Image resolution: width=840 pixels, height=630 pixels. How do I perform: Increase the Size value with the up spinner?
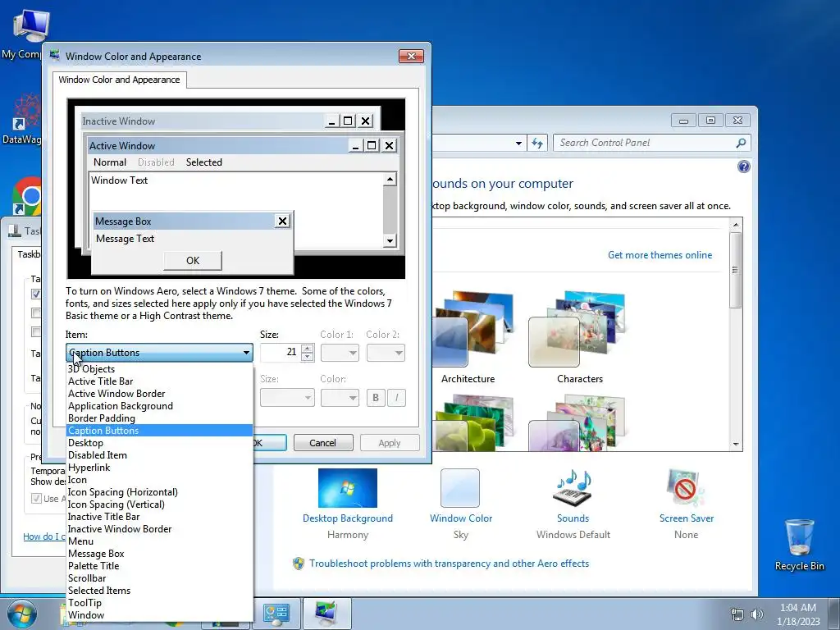tap(308, 348)
